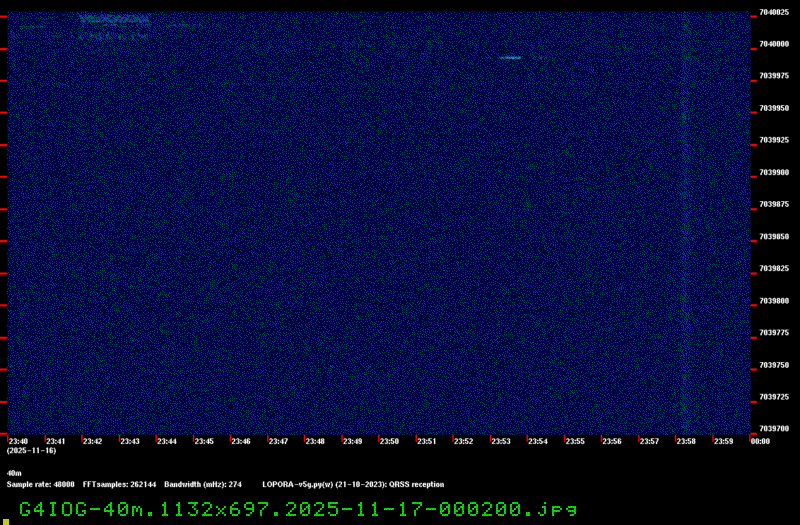
Task: Click the bright signal trace near 23:53
Action: coord(510,58)
